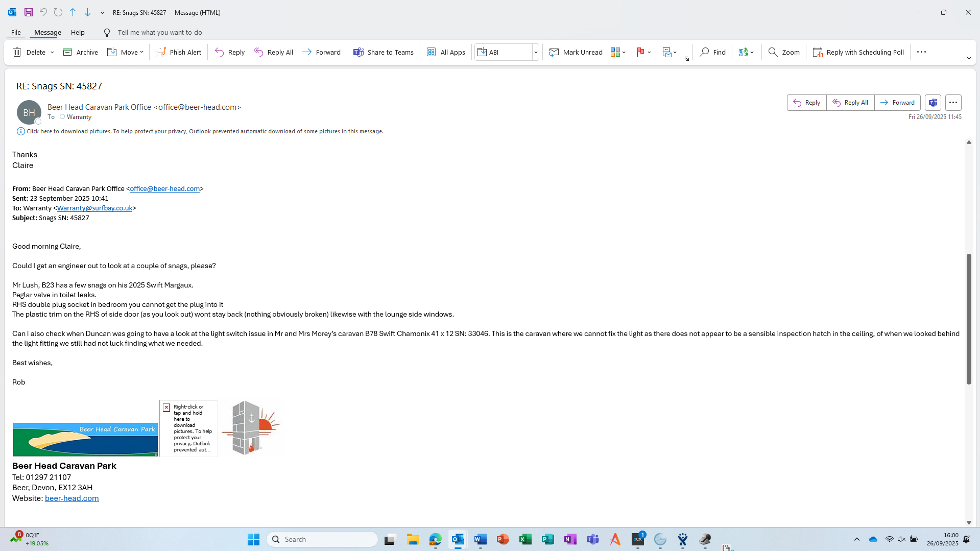Open Microsoft Edge from the taskbar
Viewport: 980px width, 551px height.
coord(435,539)
